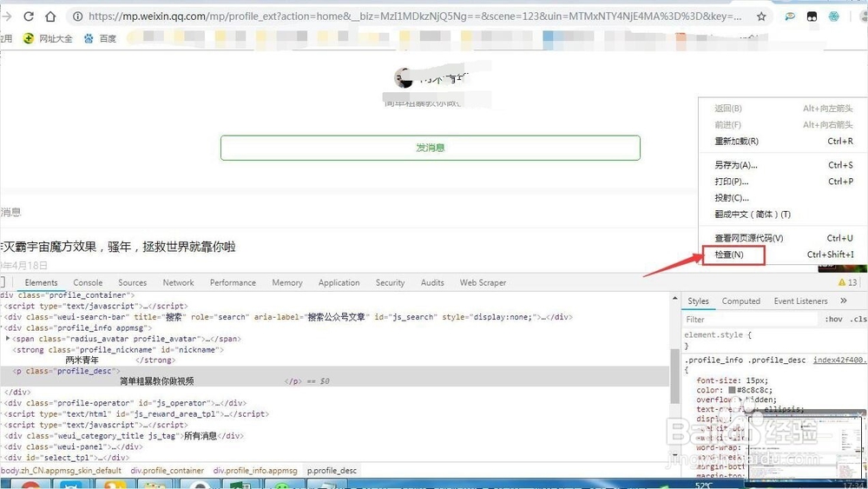Click div.profile_info.appmsg breadcrumb
Viewport: 868px width, 489px height.
[255, 471]
